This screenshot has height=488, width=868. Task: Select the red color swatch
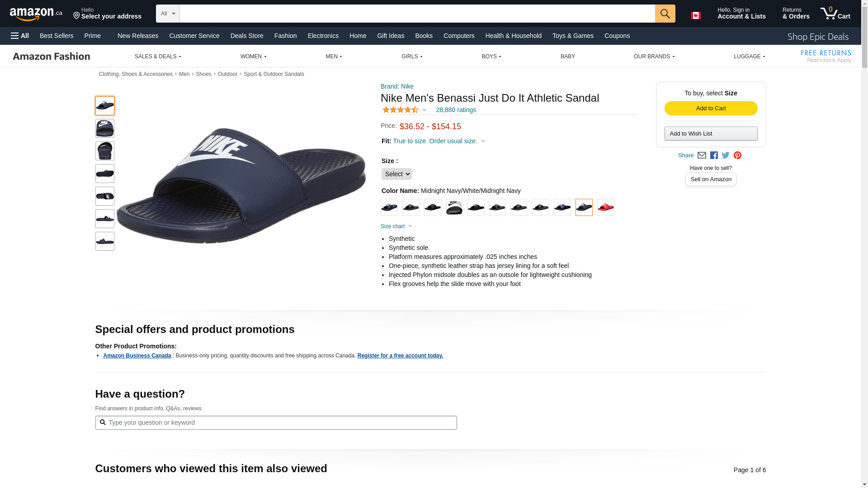point(605,207)
